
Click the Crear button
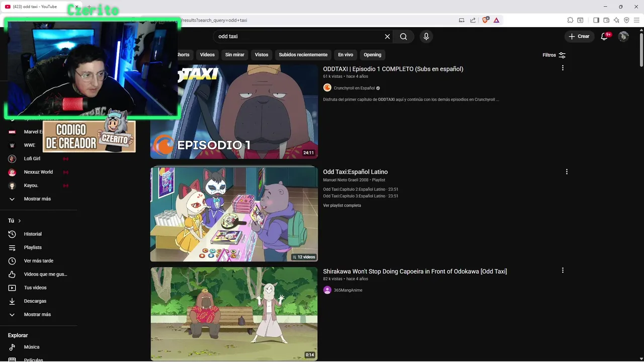click(579, 36)
